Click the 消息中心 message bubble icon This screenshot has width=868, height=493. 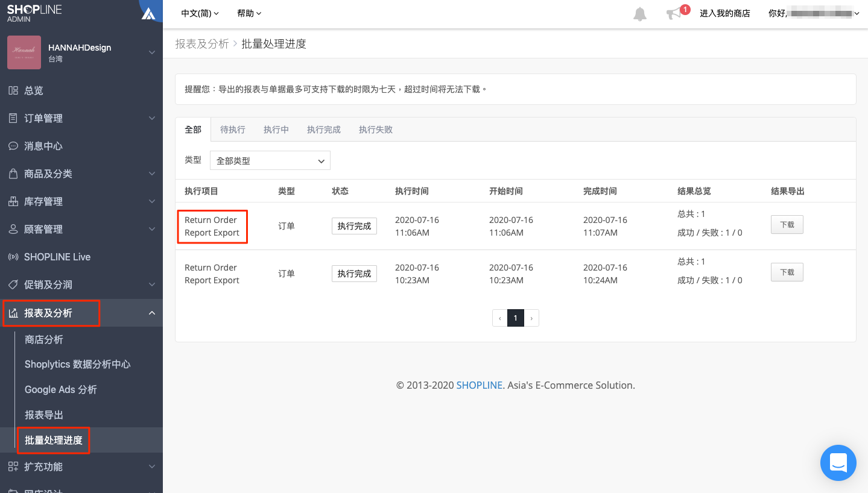tap(13, 146)
